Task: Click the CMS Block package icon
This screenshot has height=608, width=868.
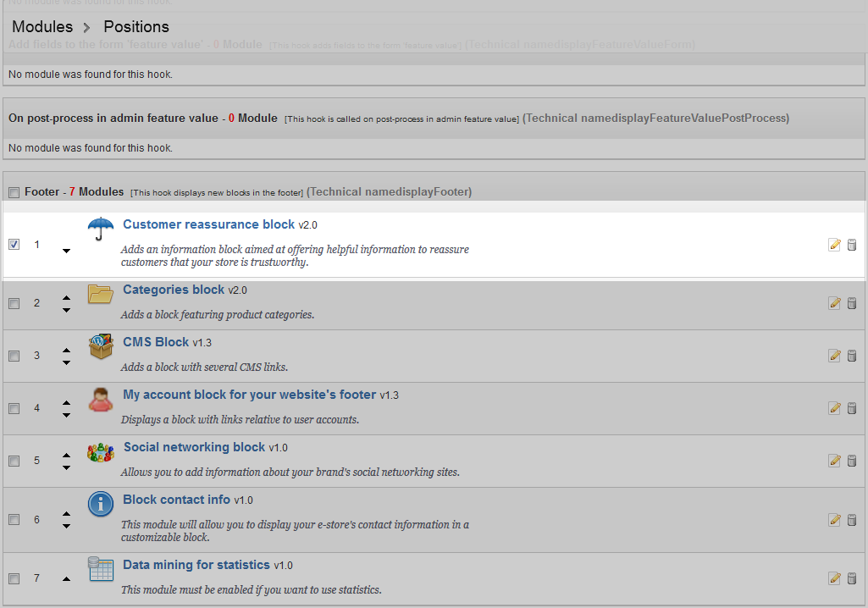Action: [101, 346]
